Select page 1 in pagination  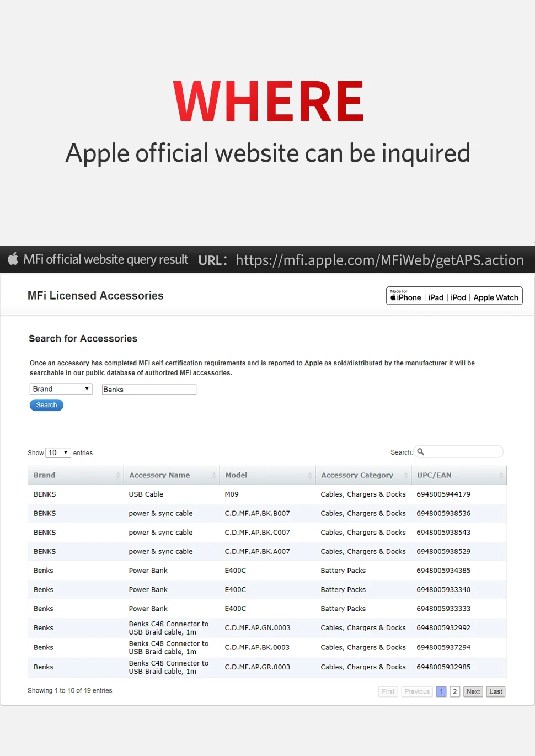tap(441, 691)
